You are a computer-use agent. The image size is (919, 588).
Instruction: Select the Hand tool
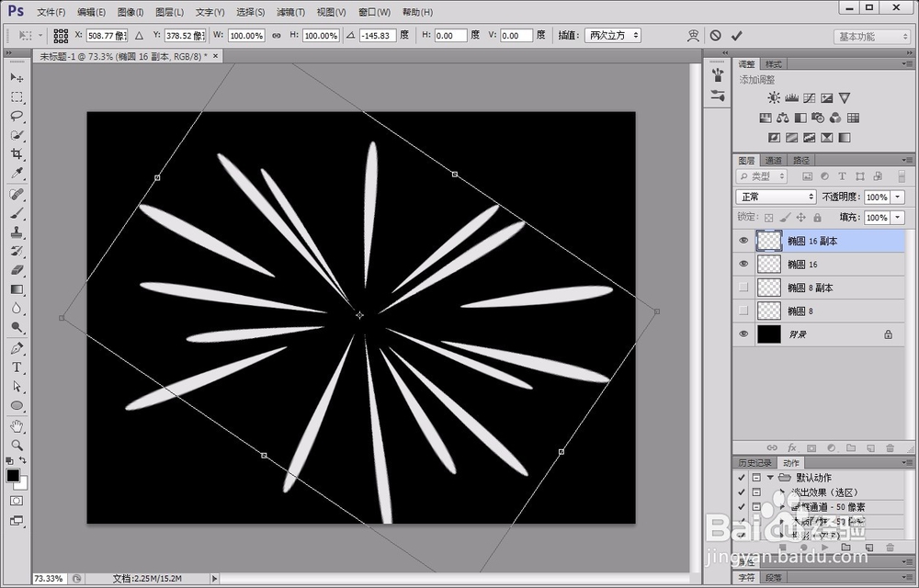click(17, 425)
